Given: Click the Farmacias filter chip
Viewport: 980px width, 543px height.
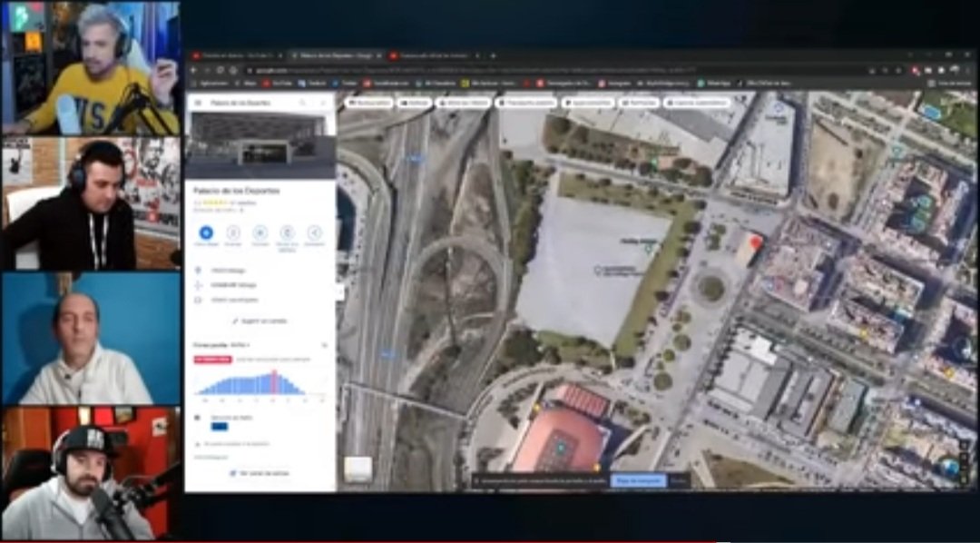Looking at the screenshot, I should point(639,103).
